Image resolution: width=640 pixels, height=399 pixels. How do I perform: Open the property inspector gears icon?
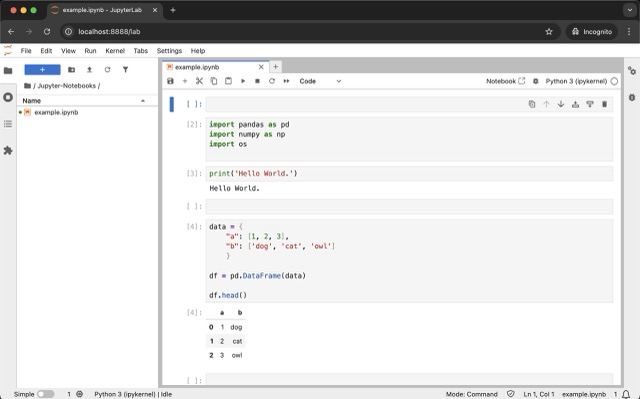[632, 71]
